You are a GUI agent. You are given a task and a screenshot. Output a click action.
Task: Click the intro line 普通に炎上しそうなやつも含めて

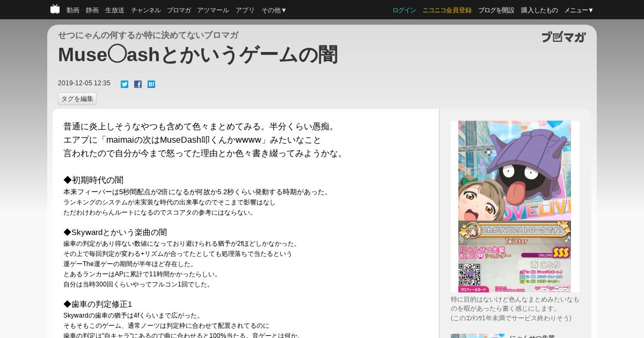point(200,127)
